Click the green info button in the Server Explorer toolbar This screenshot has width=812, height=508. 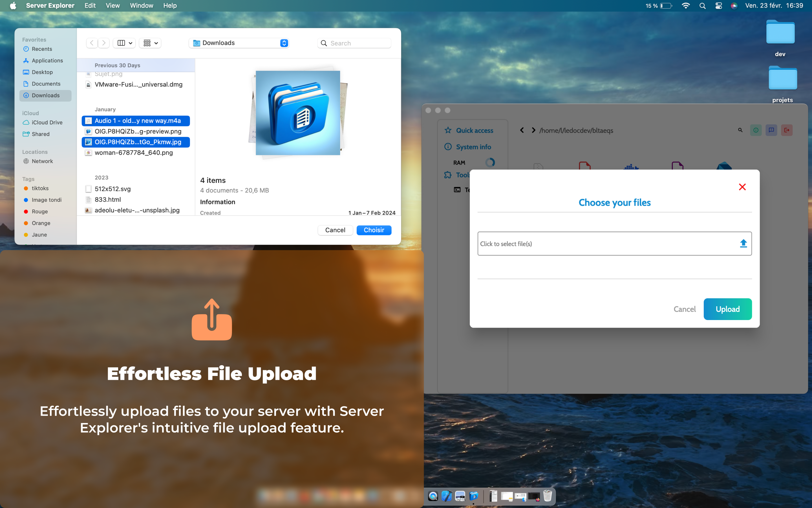click(x=756, y=130)
